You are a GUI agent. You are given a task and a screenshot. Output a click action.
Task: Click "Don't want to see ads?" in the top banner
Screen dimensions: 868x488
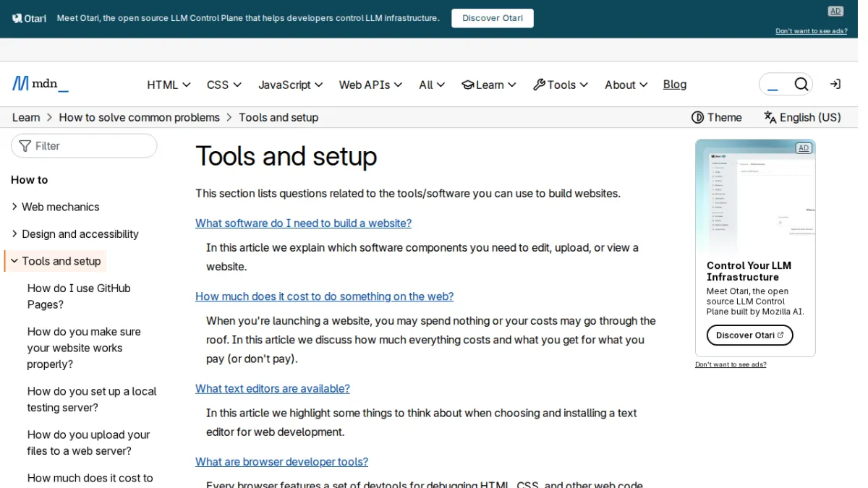point(811,31)
